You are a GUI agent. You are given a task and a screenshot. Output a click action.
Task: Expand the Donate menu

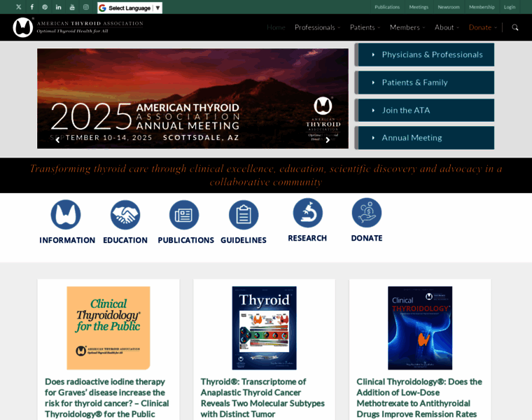click(483, 27)
